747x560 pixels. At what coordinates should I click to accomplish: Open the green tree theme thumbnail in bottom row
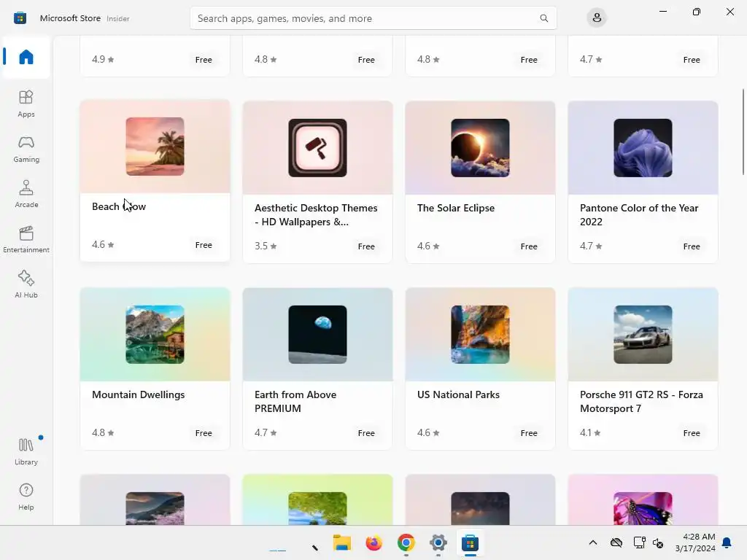(x=317, y=508)
